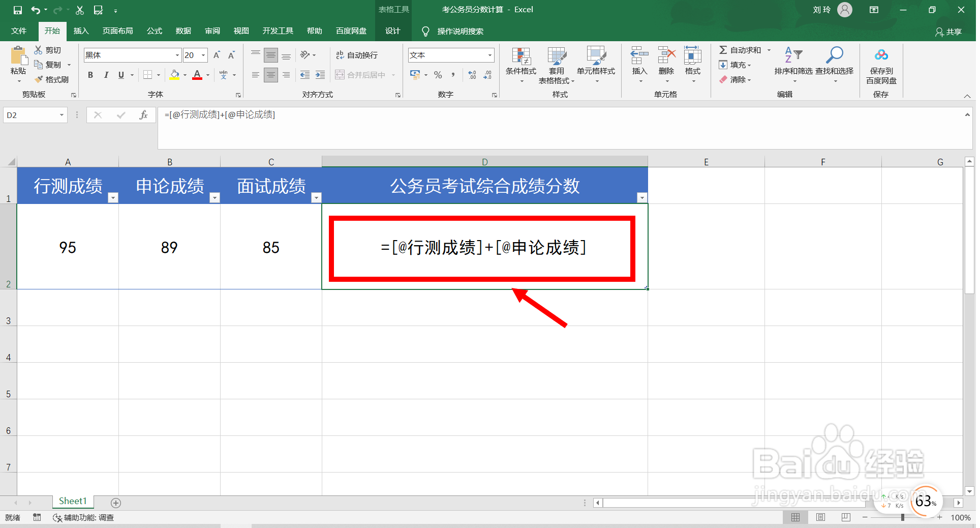Toggle bold formatting with the B button
This screenshot has height=528, width=980.
point(90,75)
